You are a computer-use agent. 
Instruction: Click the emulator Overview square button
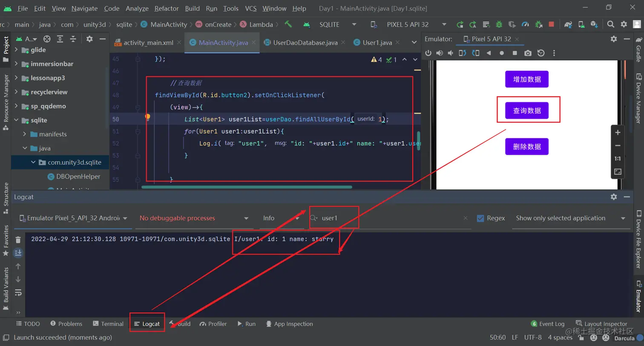(515, 53)
